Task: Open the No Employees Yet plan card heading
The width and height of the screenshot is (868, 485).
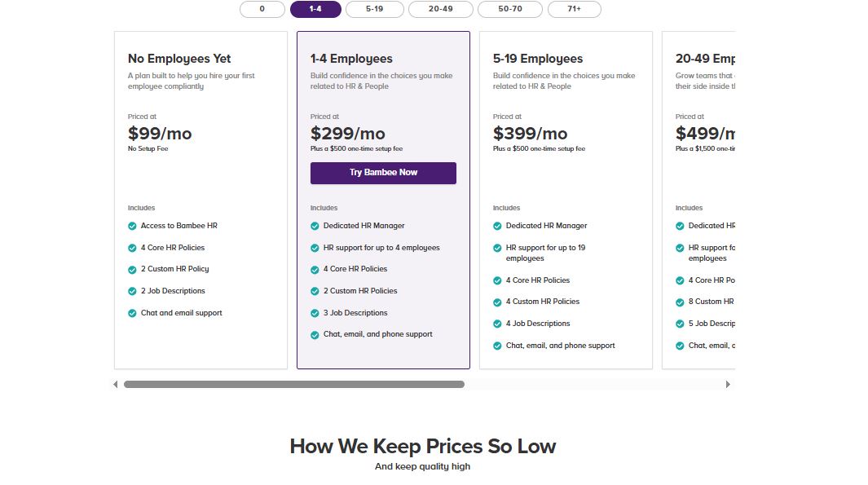Action: tap(179, 59)
